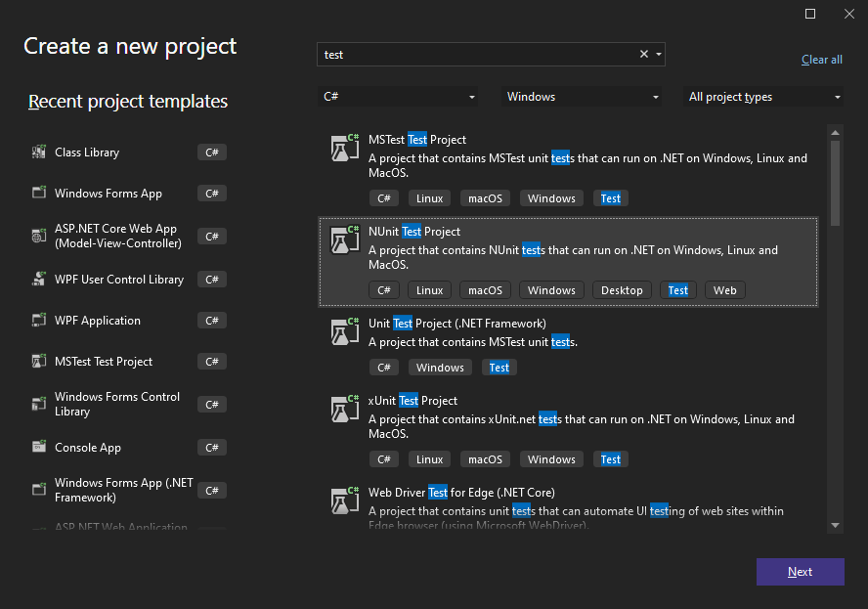Click the MSTest Test Project icon in recent templates
Screen dimensions: 868x609
39,361
